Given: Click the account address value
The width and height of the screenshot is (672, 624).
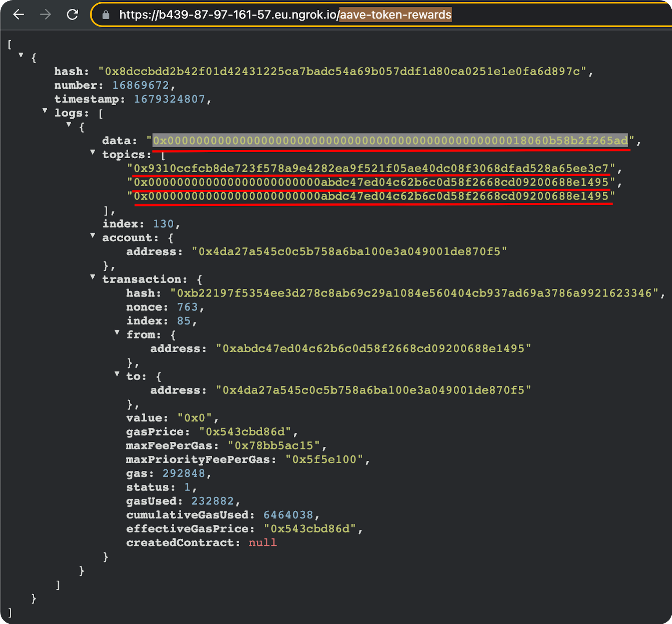Looking at the screenshot, I should coord(349,251).
